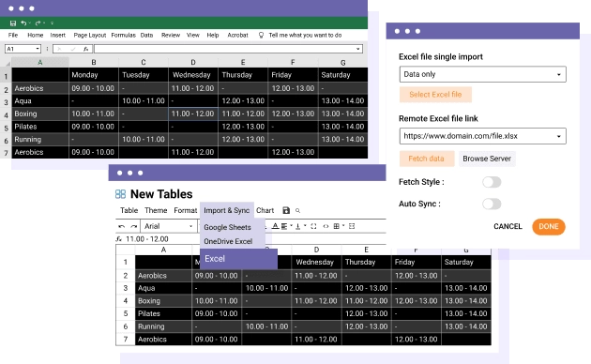This screenshot has width=591, height=364.
Task: Switch to the Insert ribbon tab
Action: 57,35
